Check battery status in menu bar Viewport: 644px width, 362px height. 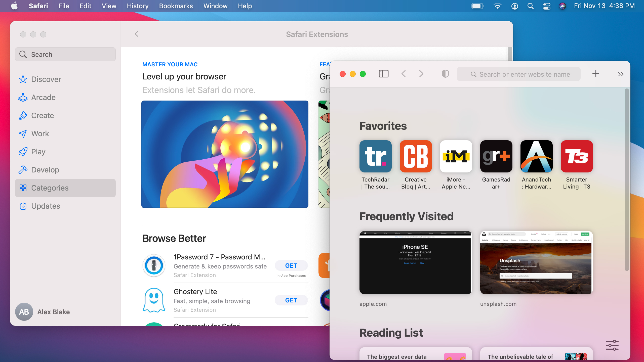(x=478, y=6)
